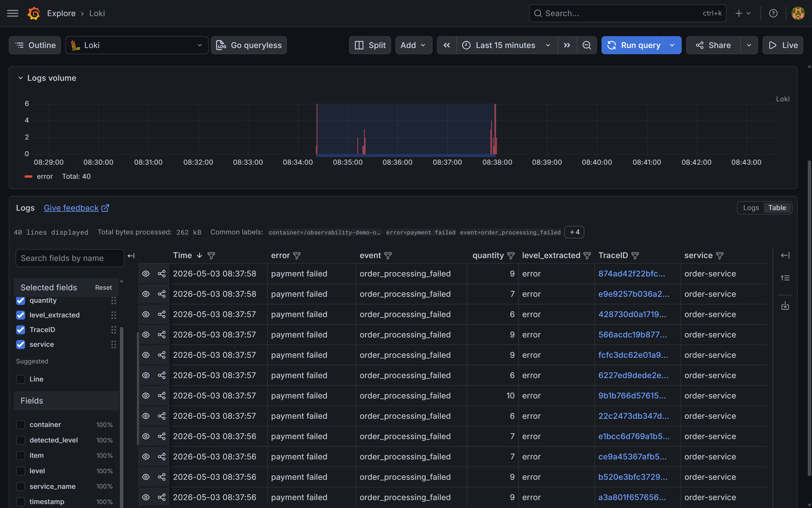Switch to Table view tab

coord(777,208)
